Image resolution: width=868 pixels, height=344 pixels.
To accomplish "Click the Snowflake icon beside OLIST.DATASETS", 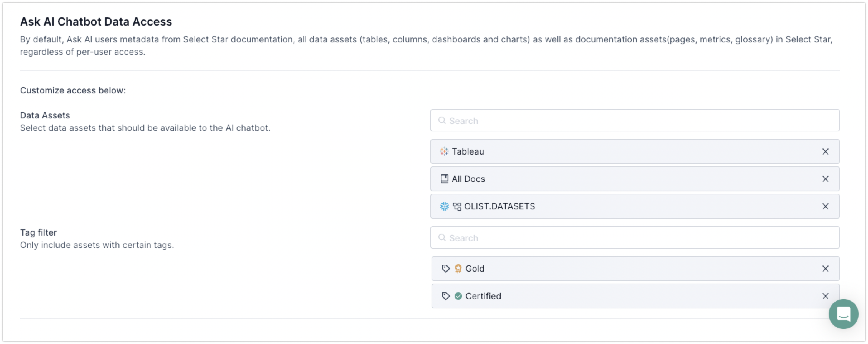I will (445, 206).
